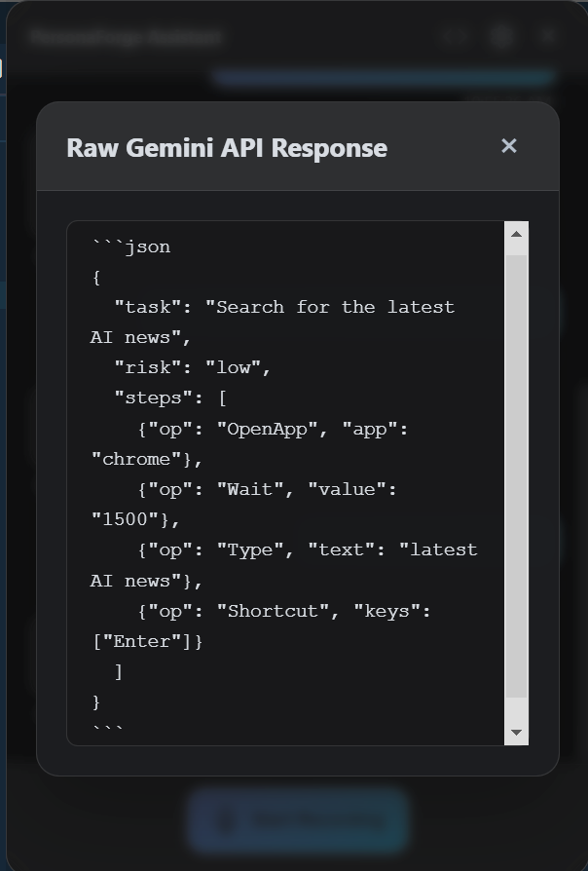Click the "1500"} value line

(135, 519)
